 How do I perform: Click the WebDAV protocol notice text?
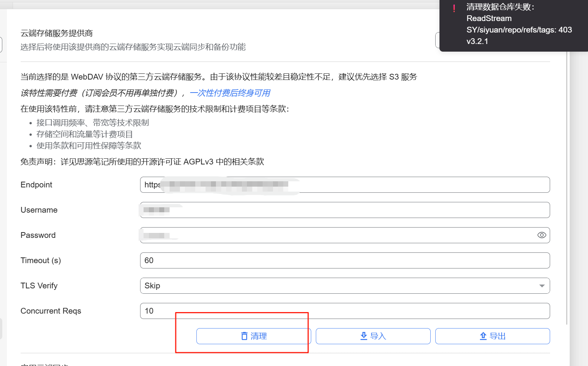tap(219, 77)
